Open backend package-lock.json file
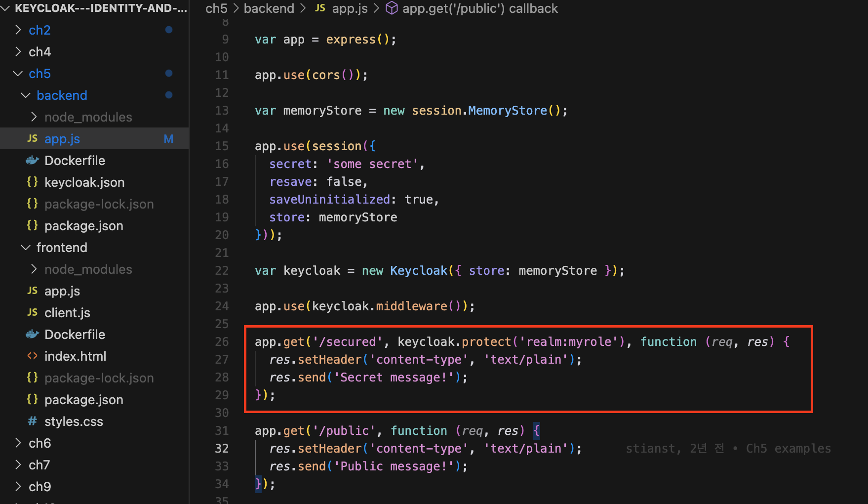Viewport: 868px width, 504px height. (x=99, y=204)
